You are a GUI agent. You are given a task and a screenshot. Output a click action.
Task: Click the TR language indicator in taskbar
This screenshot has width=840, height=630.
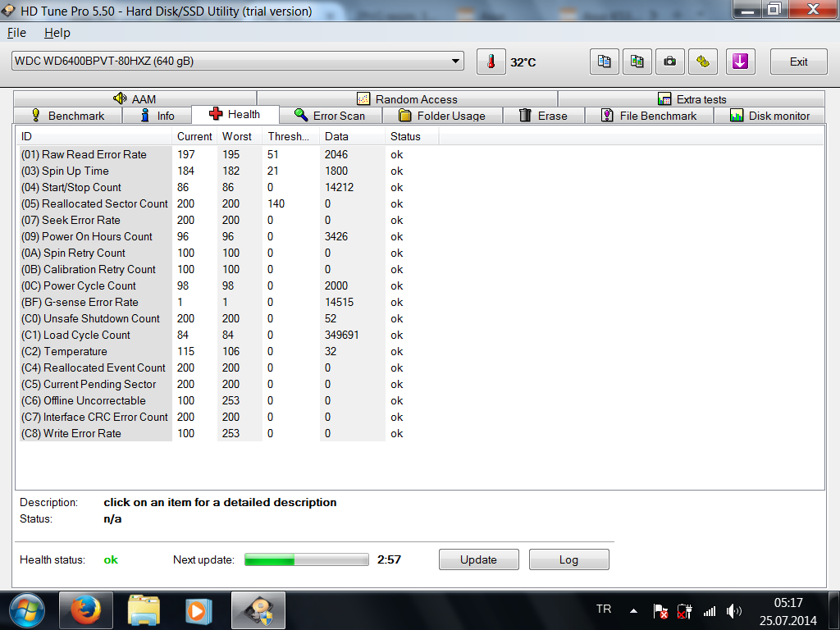[x=604, y=609]
